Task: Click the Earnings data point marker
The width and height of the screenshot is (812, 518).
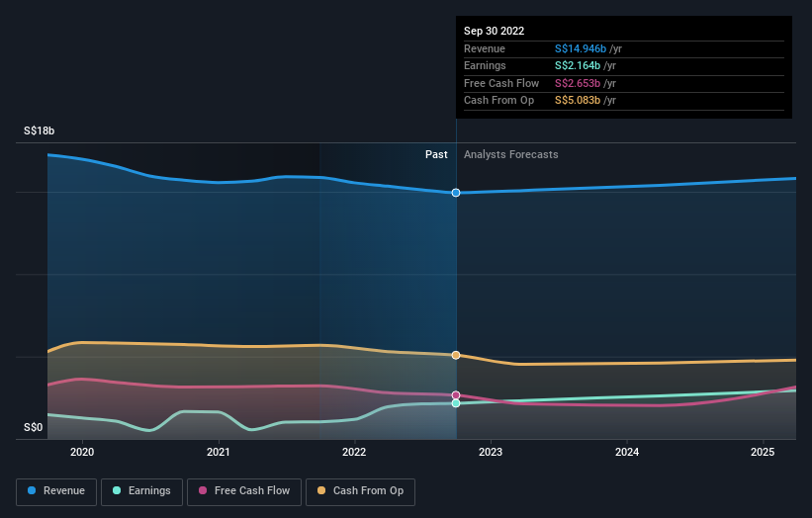Action: pos(456,403)
